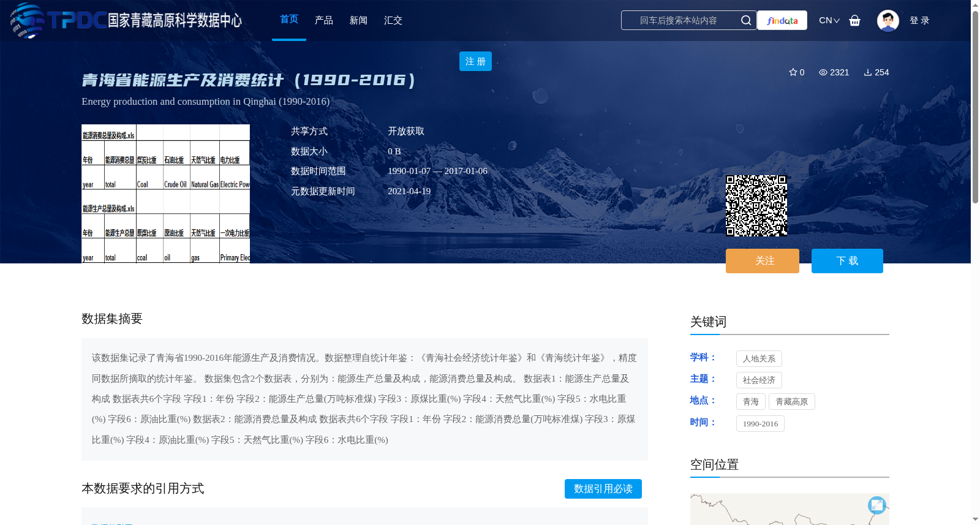Open the shopping basket icon

click(854, 20)
